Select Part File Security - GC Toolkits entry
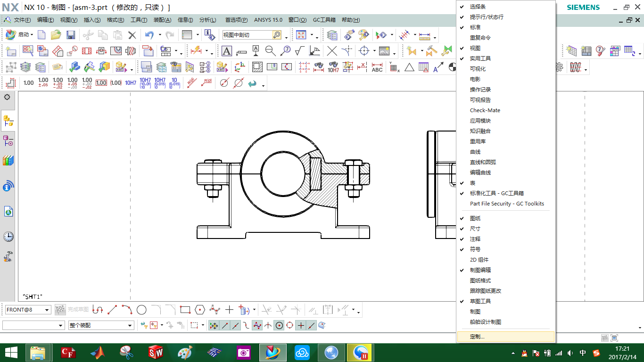 [x=506, y=204]
